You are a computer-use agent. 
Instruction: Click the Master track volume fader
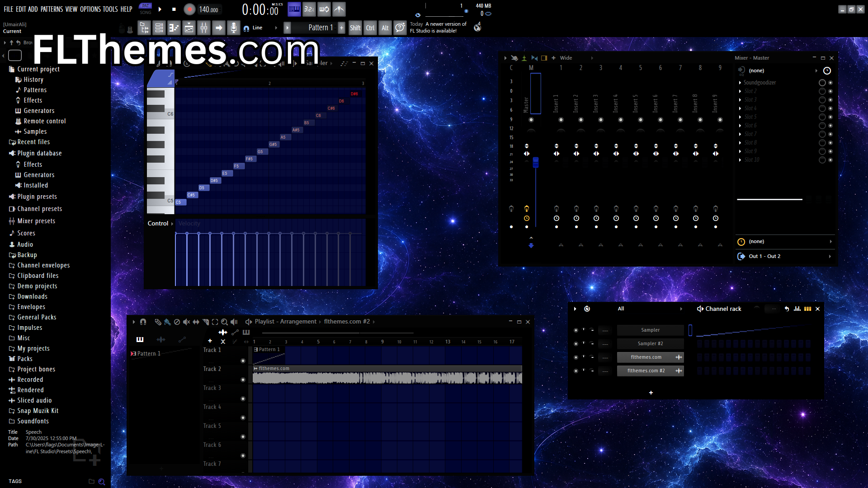pyautogui.click(x=536, y=162)
